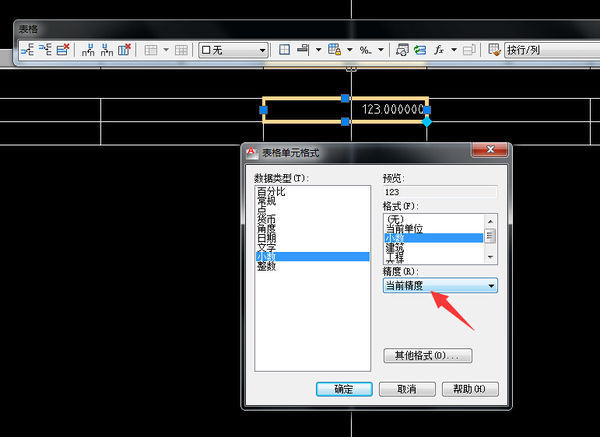Click the delete row icon
The width and height of the screenshot is (600, 437).
(x=63, y=49)
